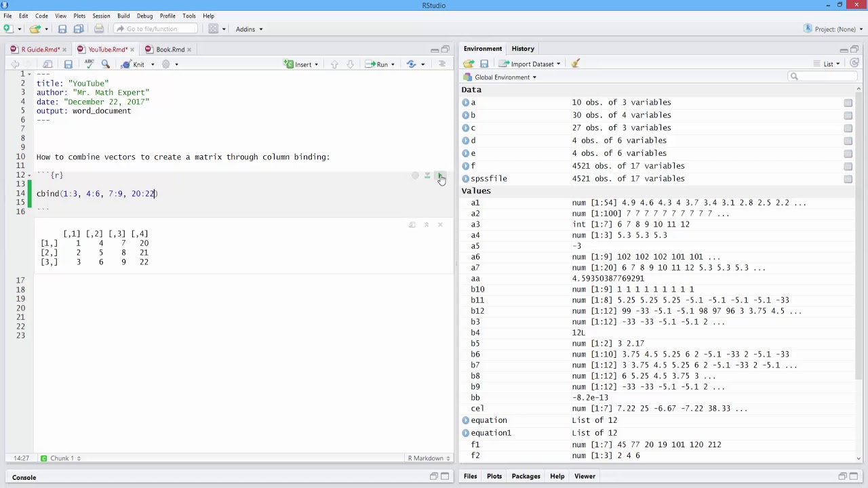The height and width of the screenshot is (488, 868).
Task: Refresh the Environment pane
Action: pos(854,64)
